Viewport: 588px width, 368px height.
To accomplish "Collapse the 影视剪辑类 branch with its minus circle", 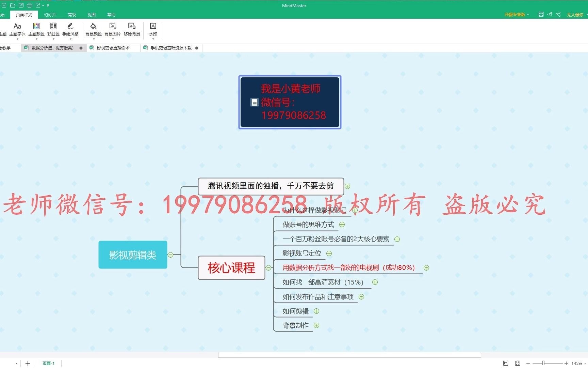I will point(170,255).
